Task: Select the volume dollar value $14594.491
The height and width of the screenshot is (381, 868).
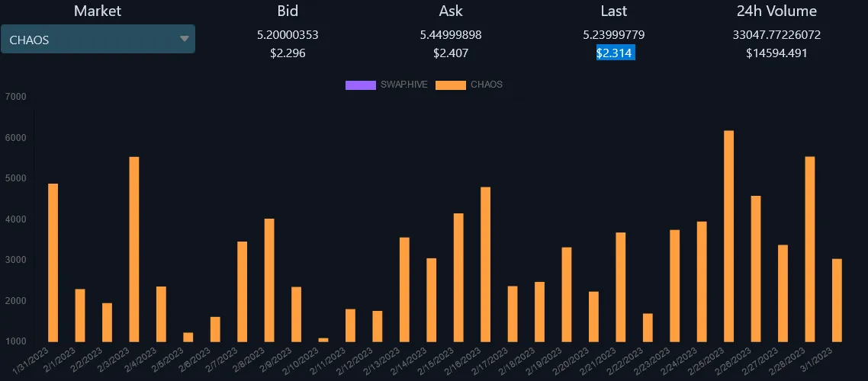Action: pyautogui.click(x=776, y=53)
